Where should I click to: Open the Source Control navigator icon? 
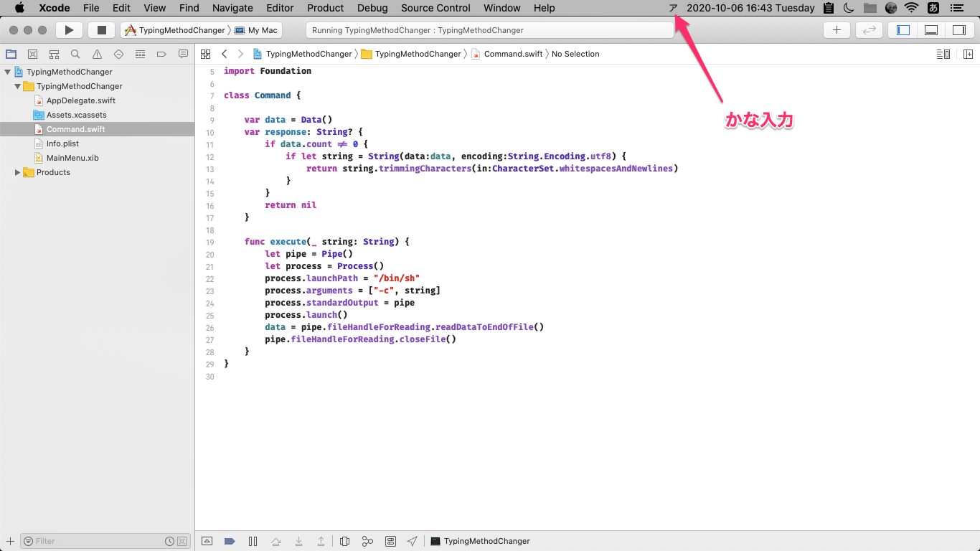coord(32,54)
